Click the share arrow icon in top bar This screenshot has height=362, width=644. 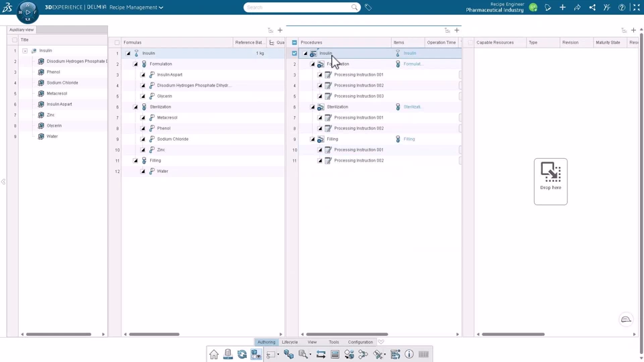tap(577, 7)
